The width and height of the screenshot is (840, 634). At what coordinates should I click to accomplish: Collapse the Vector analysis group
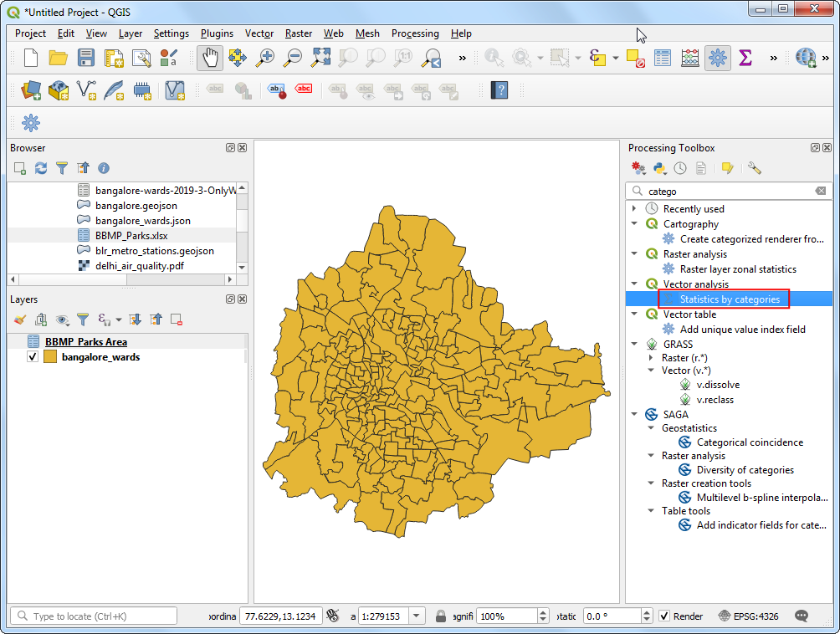634,284
